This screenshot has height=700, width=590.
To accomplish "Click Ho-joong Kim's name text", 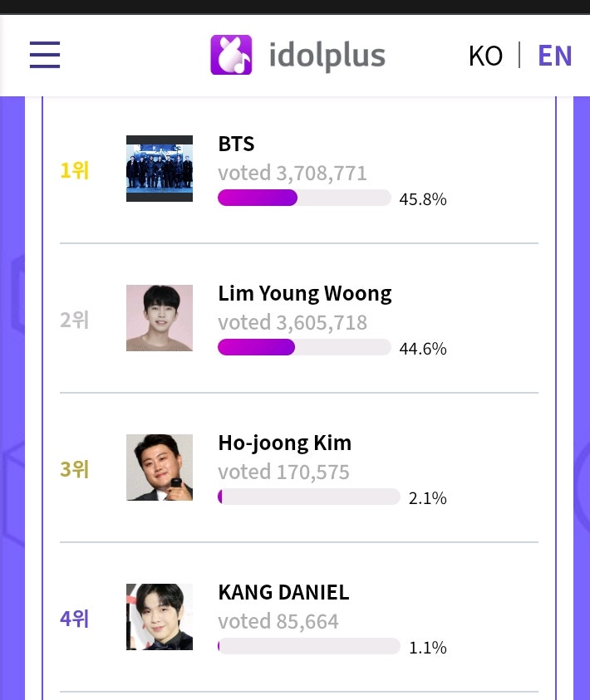I will tap(284, 442).
